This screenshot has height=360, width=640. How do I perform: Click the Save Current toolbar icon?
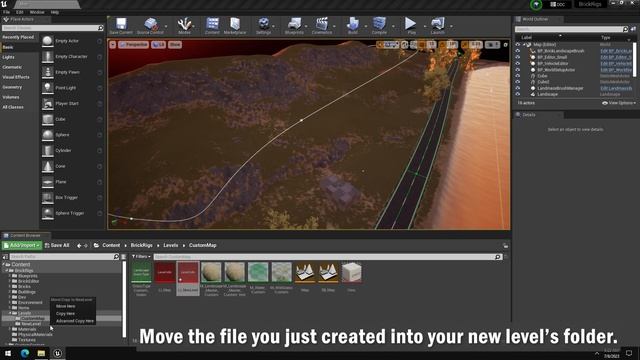121,26
